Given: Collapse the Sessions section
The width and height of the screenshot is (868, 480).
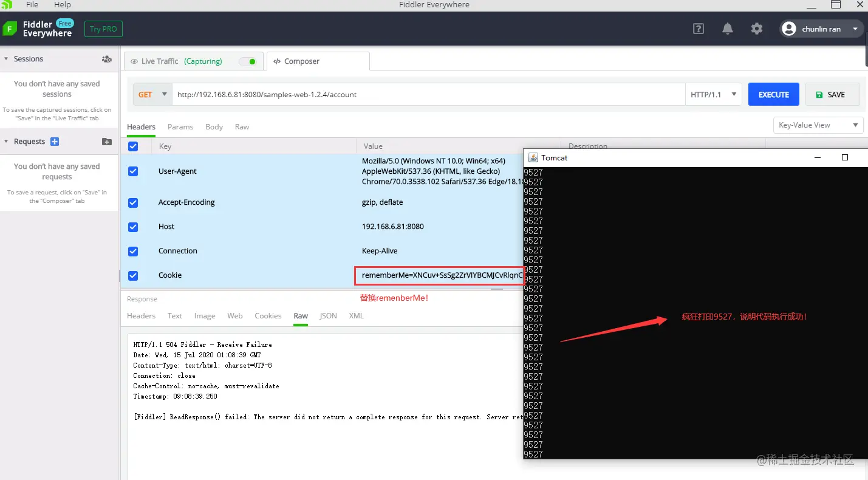Looking at the screenshot, I should pos(6,59).
